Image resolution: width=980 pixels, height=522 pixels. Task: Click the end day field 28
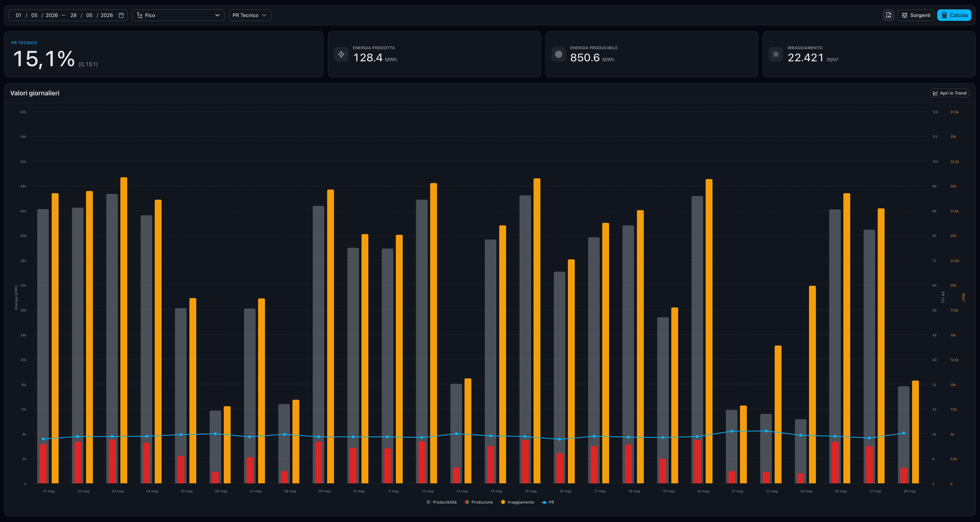coord(73,15)
